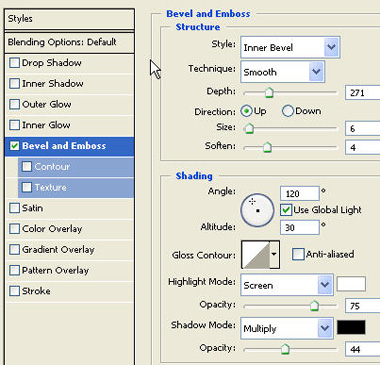Select the Drop Shadow style row
The width and height of the screenshot is (380, 365).
pos(70,63)
